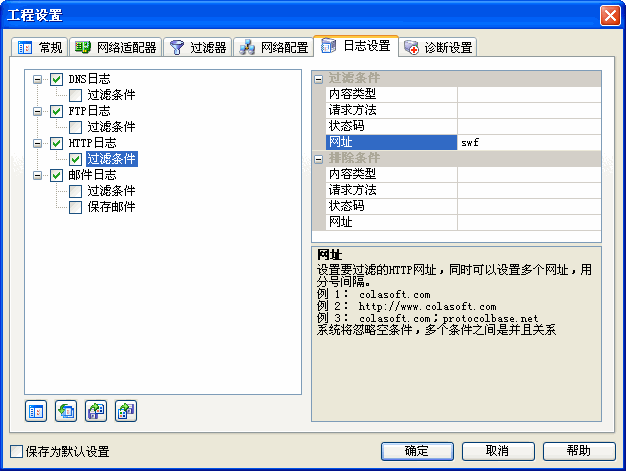Select the 邮件日志 tree item text
The width and height of the screenshot is (626, 471).
click(92, 175)
